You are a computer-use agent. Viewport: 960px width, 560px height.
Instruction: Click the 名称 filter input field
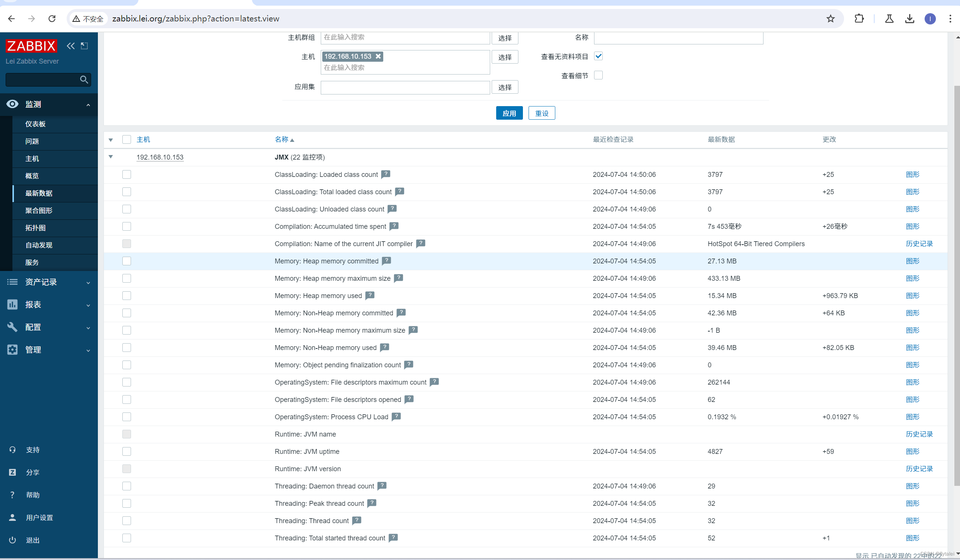(x=678, y=38)
